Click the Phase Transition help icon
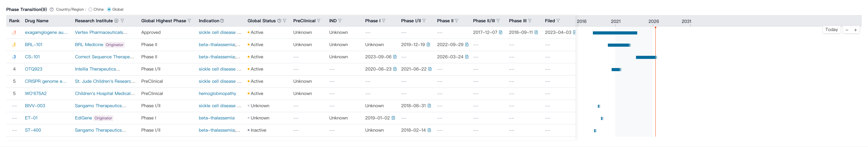 point(52,9)
